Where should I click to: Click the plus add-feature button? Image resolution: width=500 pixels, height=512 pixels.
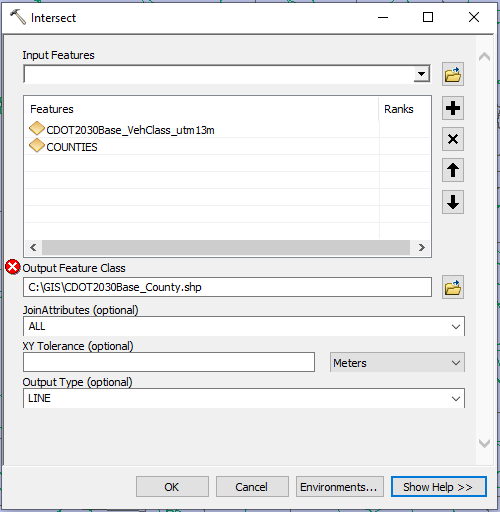[x=453, y=108]
